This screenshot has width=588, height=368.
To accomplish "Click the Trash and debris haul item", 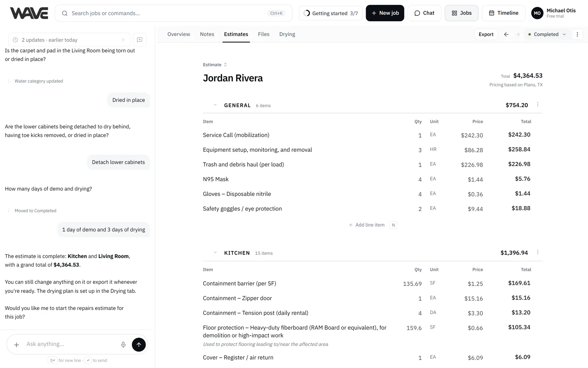I will tap(243, 164).
